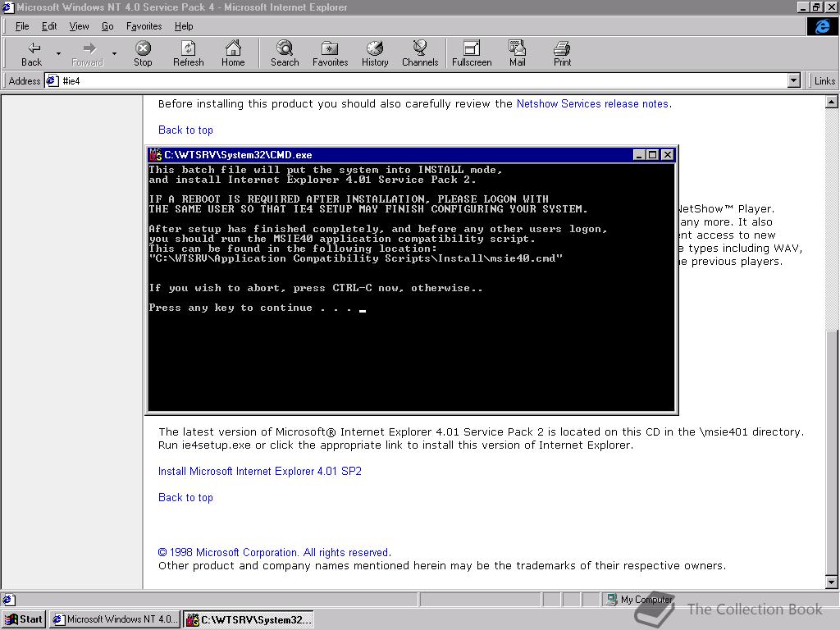This screenshot has width=840, height=630.
Task: Click the My Computer zone status indicator
Action: (640, 600)
